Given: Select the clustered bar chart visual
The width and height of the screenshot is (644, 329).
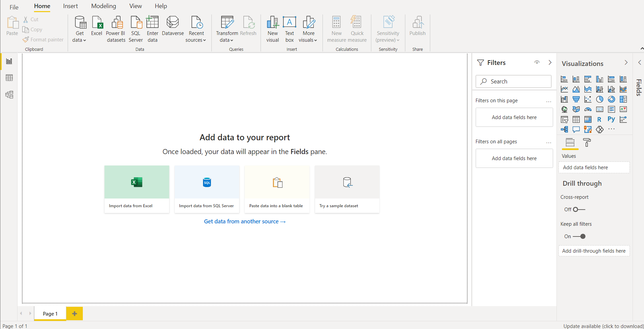Looking at the screenshot, I should (588, 79).
